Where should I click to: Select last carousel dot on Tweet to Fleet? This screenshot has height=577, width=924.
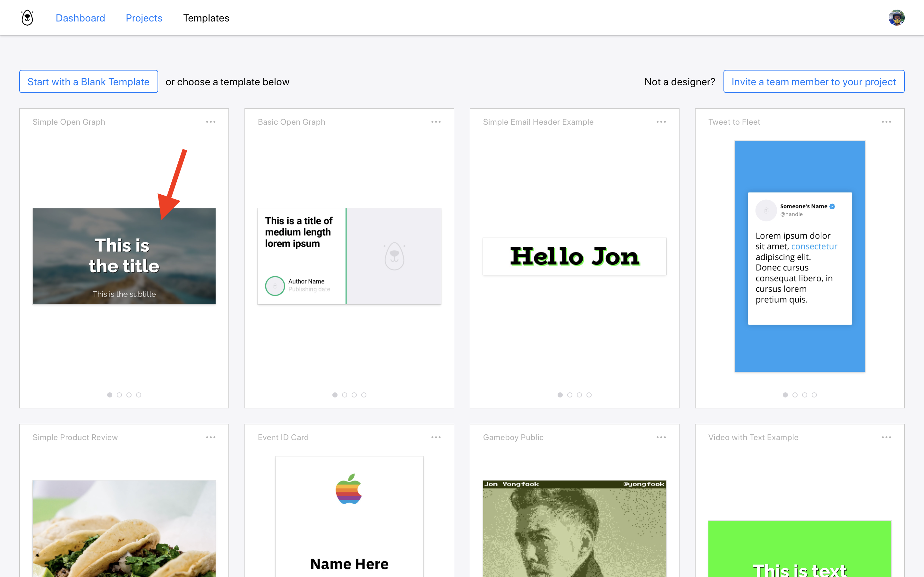pyautogui.click(x=814, y=395)
